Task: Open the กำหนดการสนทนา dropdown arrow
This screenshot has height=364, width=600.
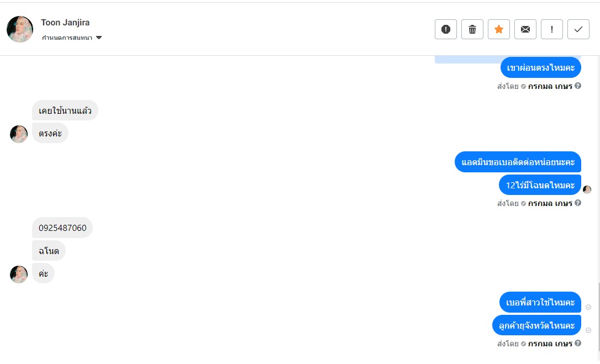Action: click(99, 38)
